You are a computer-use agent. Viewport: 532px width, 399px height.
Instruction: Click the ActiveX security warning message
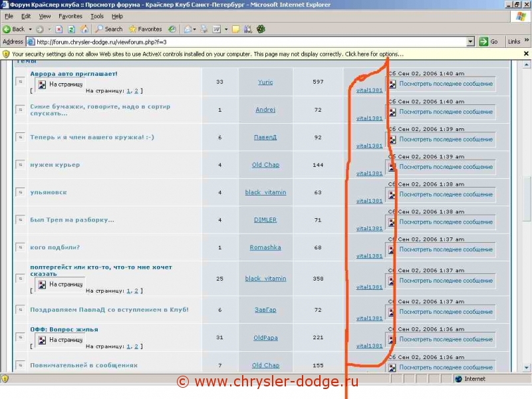coord(207,54)
